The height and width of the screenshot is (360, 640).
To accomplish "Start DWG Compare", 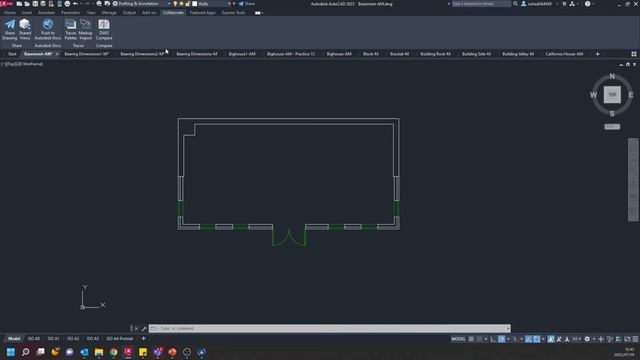I will coord(104,29).
